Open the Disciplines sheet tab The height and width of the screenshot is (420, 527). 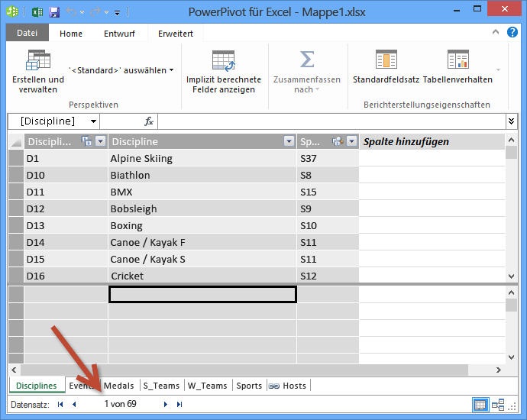click(x=37, y=386)
